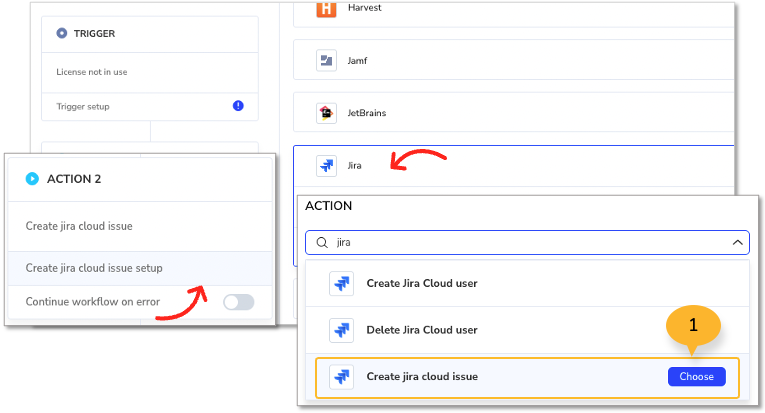Click the Jira app icon in list
This screenshot has height=413, width=765.
(326, 166)
